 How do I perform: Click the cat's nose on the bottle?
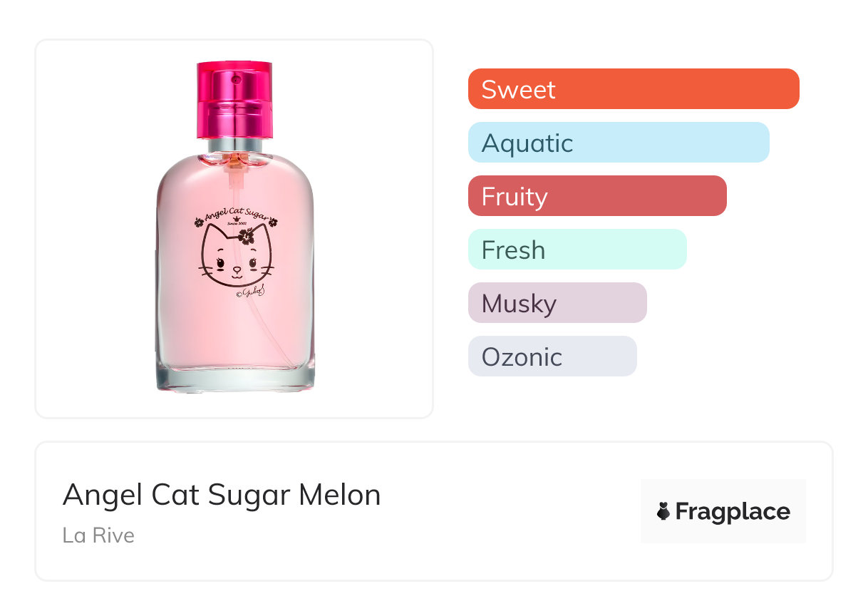(236, 269)
